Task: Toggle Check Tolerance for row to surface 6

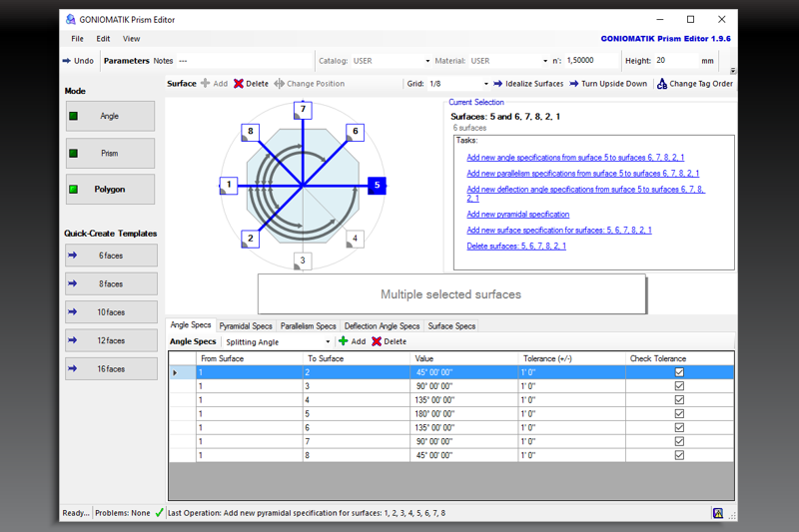Action: click(679, 427)
